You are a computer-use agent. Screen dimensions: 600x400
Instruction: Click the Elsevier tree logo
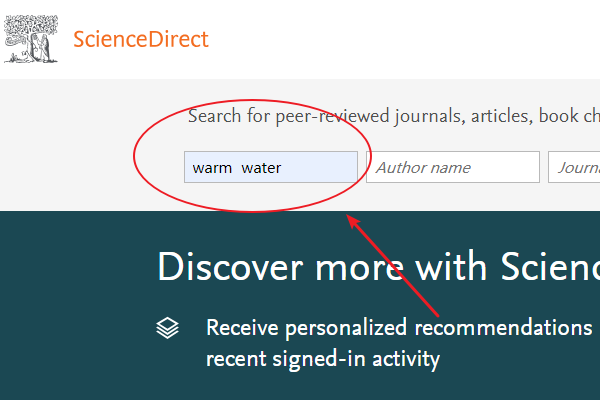click(31, 39)
